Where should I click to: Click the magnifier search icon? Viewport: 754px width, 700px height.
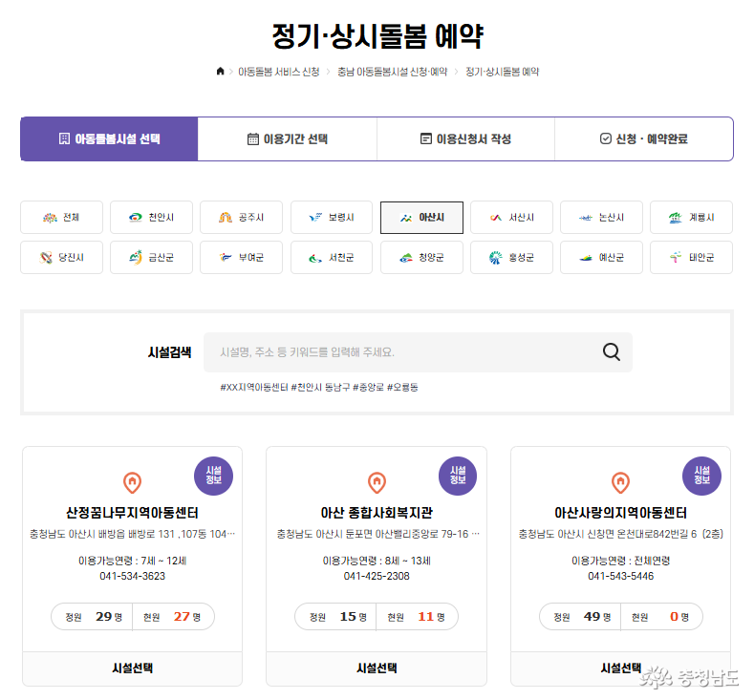[x=612, y=351]
